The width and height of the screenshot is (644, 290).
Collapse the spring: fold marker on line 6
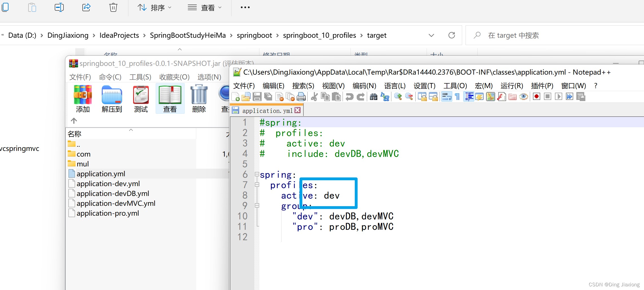[x=257, y=174]
